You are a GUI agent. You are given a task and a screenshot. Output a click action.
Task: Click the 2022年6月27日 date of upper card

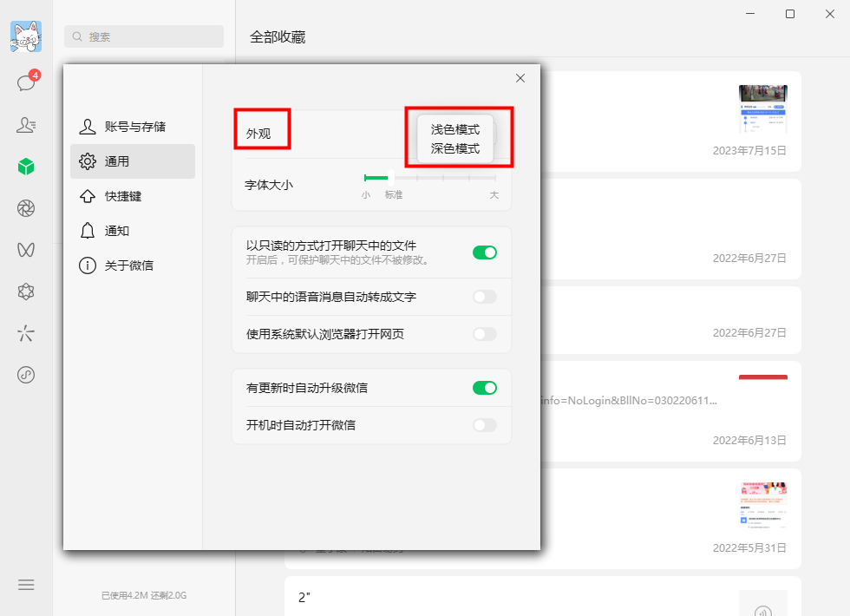click(x=749, y=259)
